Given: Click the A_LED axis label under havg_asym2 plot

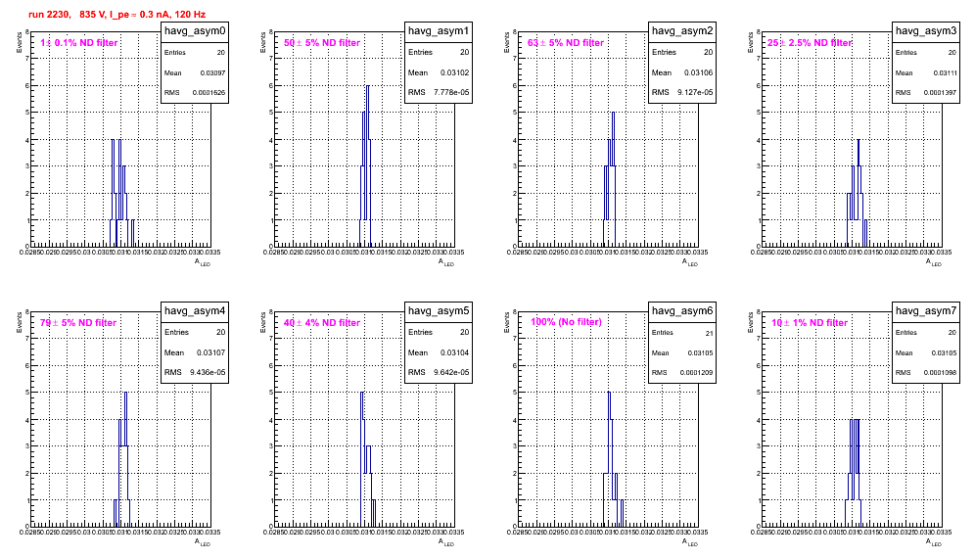Looking at the screenshot, I should click(x=690, y=262).
